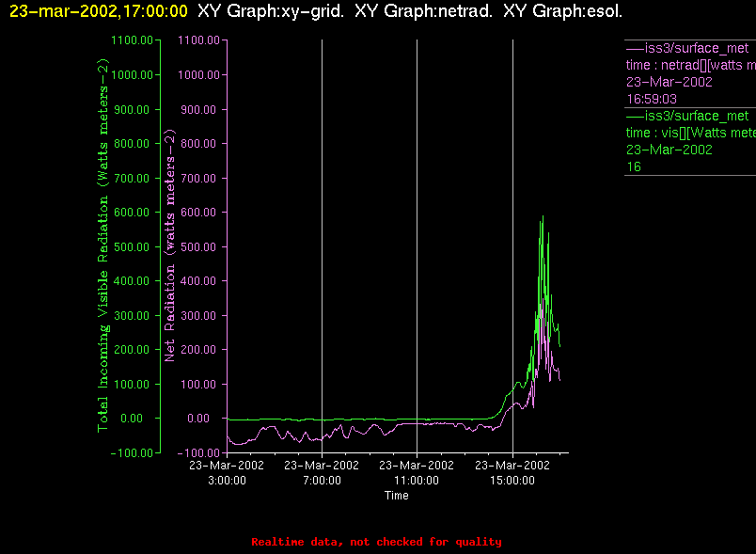Click the netrad legend field line
756x554 pixels.
click(690, 65)
